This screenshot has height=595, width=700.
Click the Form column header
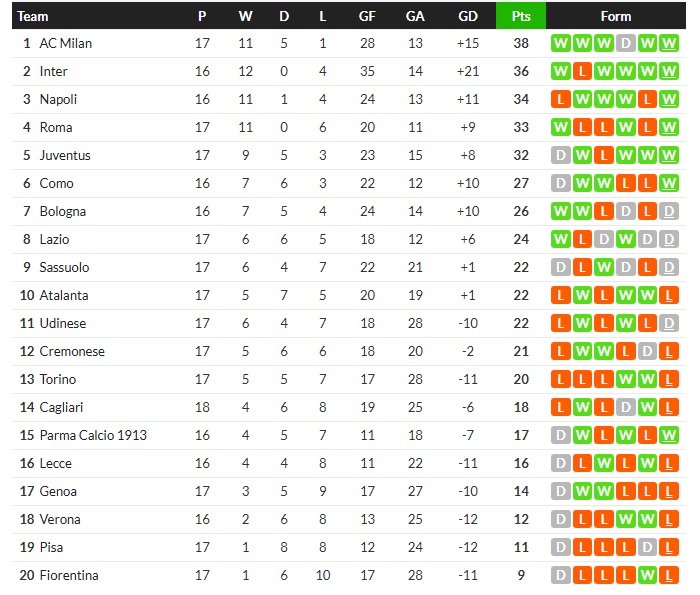point(615,16)
